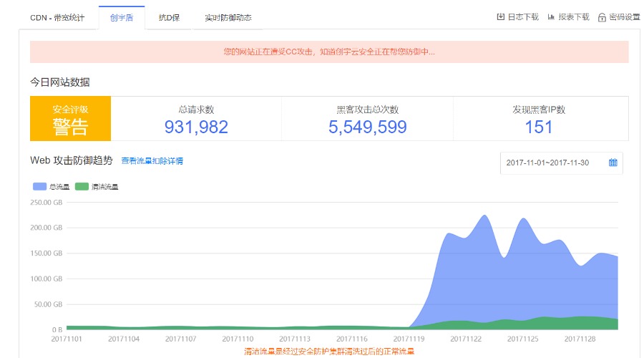Click the 查看流量扣除详情 link
This screenshot has width=644, height=358.
152,161
